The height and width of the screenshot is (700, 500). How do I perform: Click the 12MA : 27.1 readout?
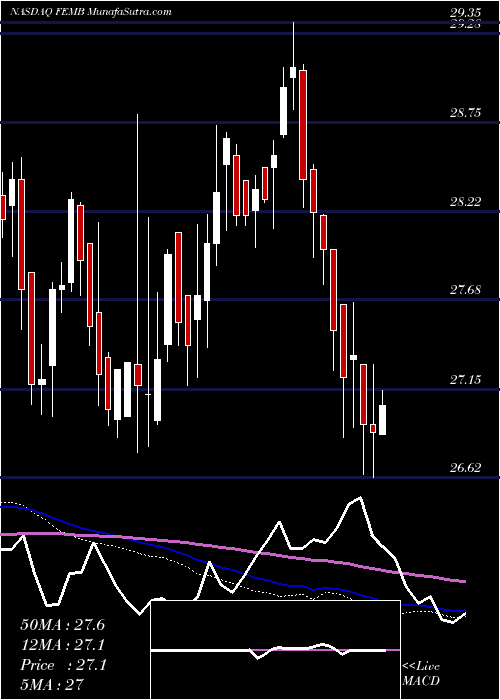point(63,645)
